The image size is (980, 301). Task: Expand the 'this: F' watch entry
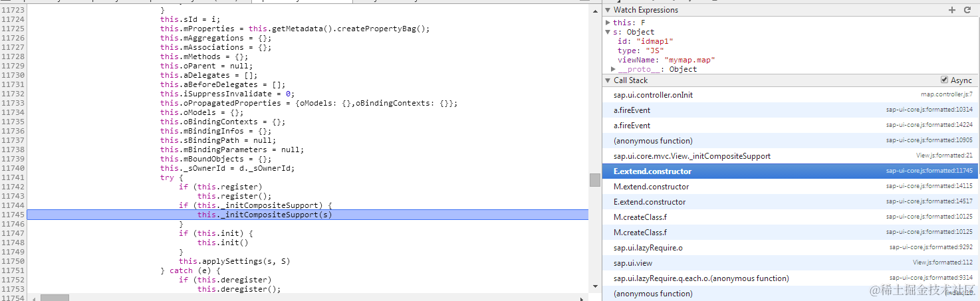(x=608, y=23)
